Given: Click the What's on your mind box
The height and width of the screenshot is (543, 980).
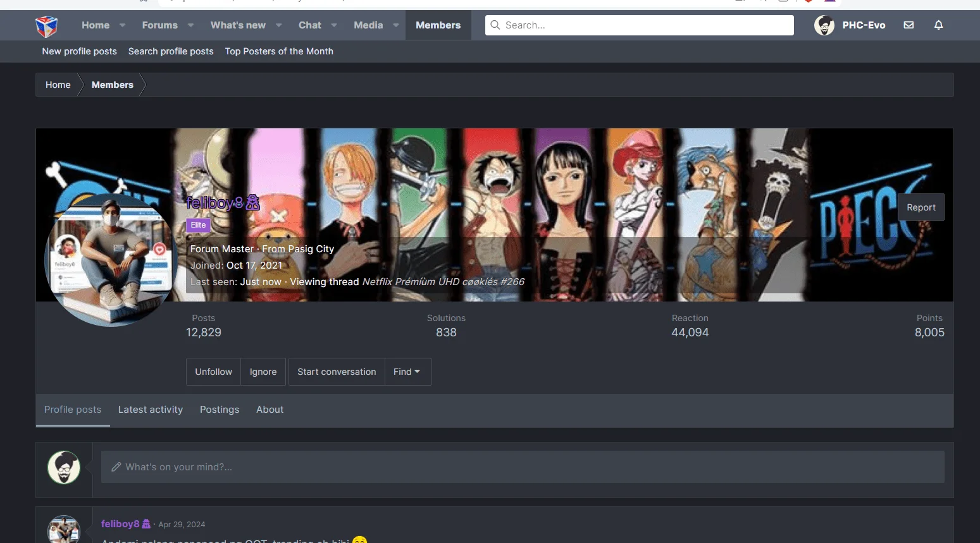Looking at the screenshot, I should [x=523, y=467].
